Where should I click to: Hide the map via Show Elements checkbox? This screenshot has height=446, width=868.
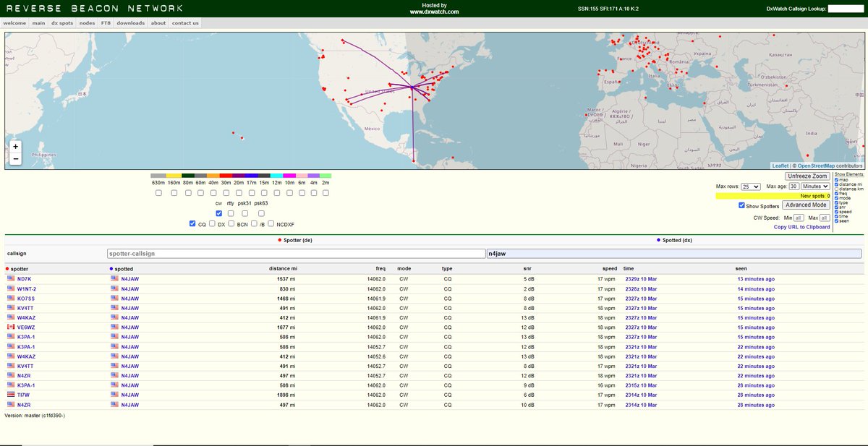[837, 180]
